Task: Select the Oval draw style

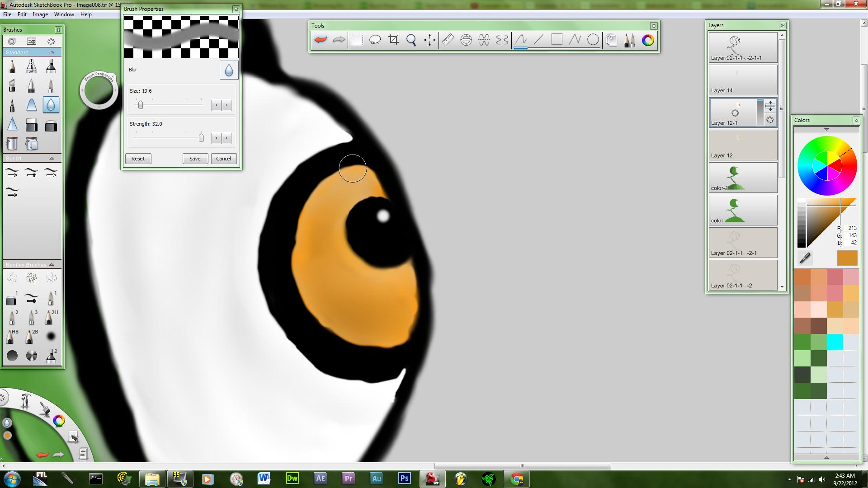Action: tap(593, 40)
